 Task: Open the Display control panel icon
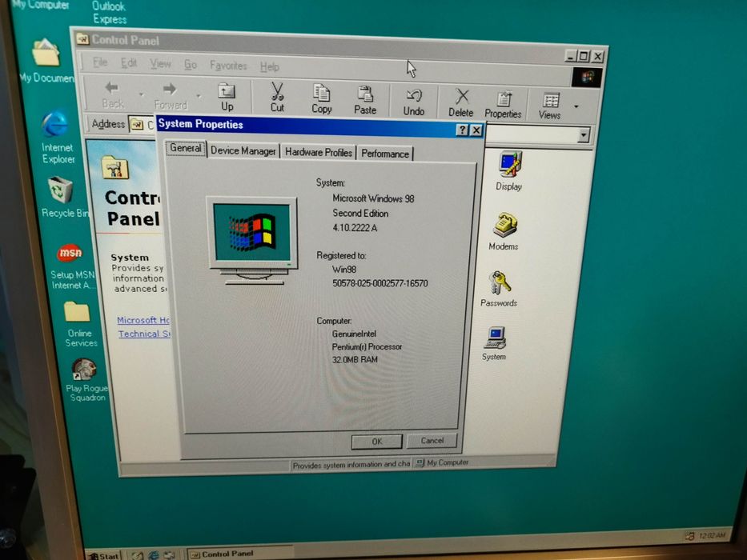tap(509, 171)
